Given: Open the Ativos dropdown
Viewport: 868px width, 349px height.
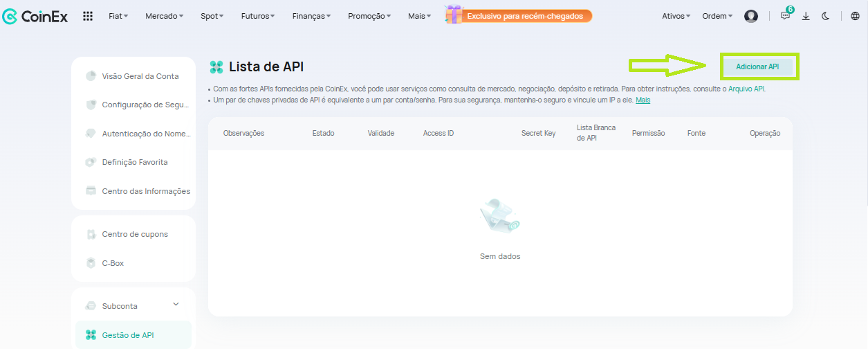Looking at the screenshot, I should click(x=676, y=16).
